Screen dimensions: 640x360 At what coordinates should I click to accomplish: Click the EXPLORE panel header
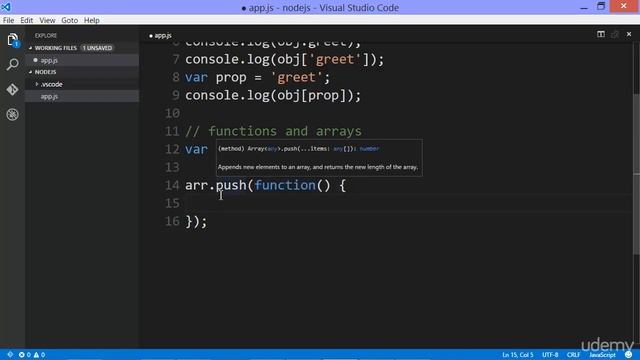pos(46,36)
